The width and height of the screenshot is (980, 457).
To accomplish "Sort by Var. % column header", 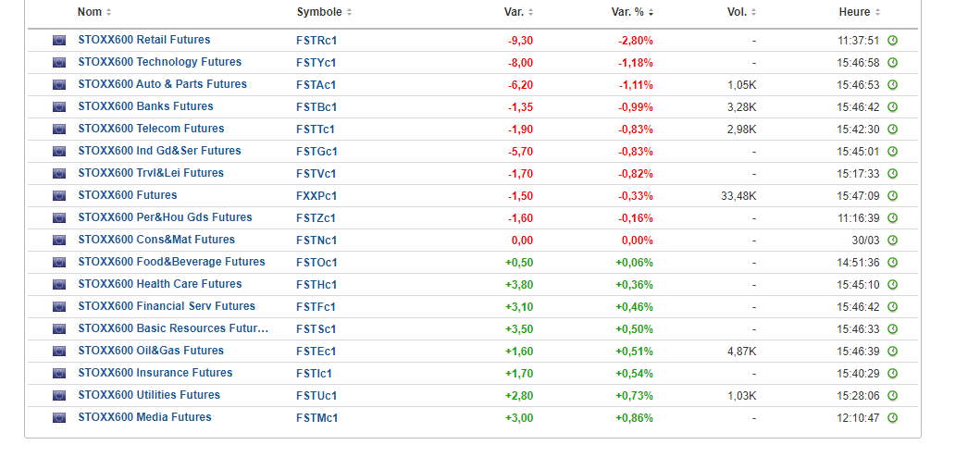I will tap(633, 12).
